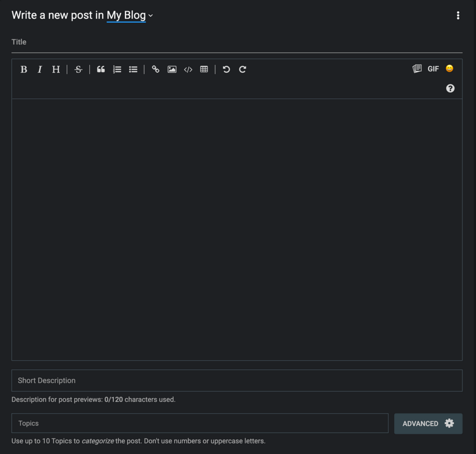Insert a table

(x=204, y=70)
